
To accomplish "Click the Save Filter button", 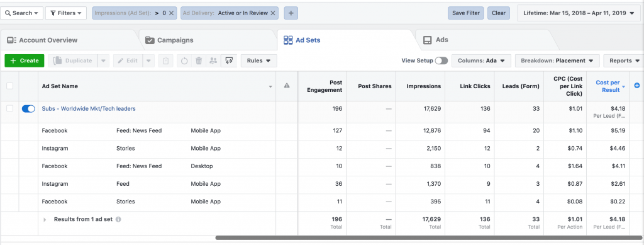I will [466, 13].
